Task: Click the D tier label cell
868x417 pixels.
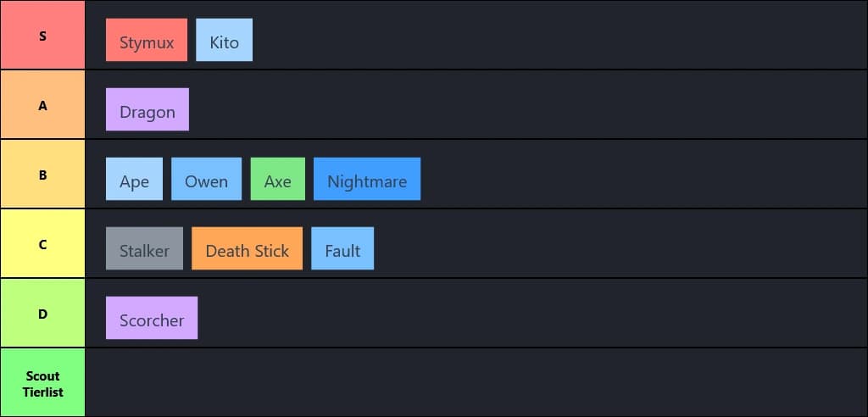Action: click(42, 314)
